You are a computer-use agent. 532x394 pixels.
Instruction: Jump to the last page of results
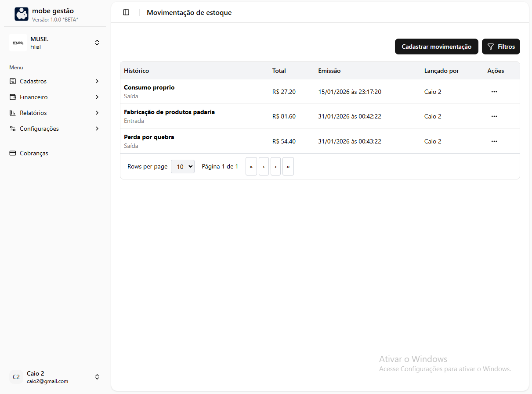tap(288, 167)
